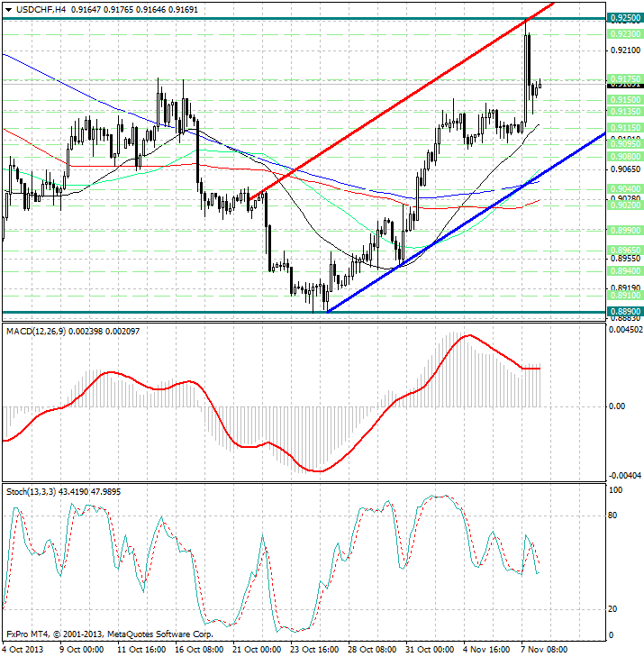Click the MACD scale value -0.00404
The width and height of the screenshot is (644, 657).
[x=625, y=476]
